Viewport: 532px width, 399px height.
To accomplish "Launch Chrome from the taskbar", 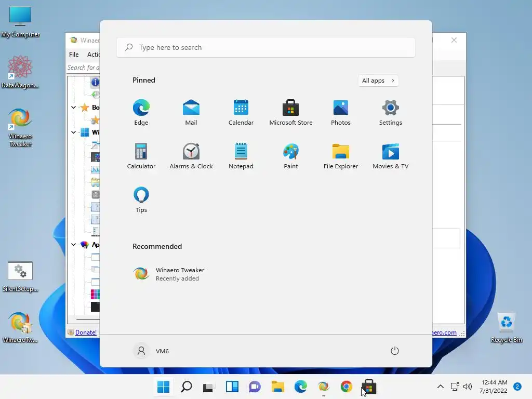I will coord(347,387).
